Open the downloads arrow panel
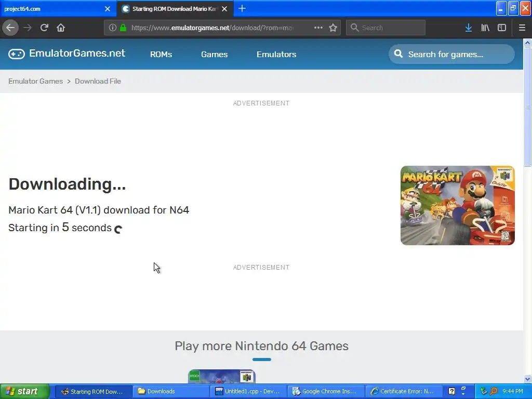 (x=469, y=28)
